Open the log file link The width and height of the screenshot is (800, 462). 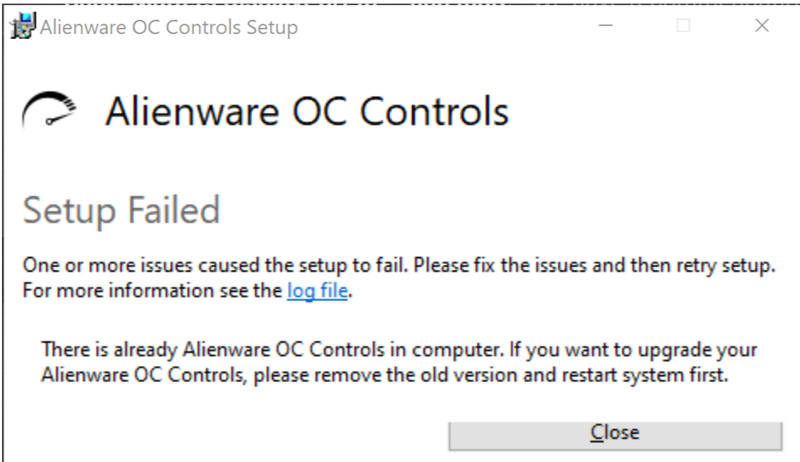click(318, 292)
